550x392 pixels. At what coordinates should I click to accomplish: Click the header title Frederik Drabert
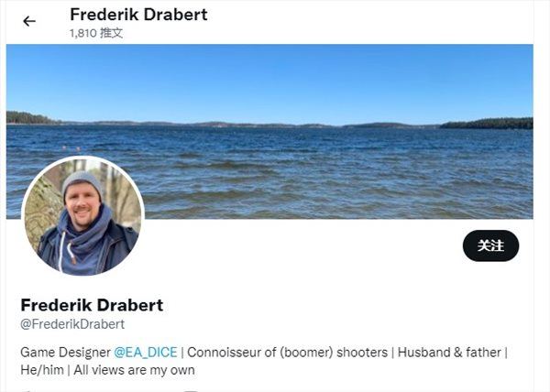tap(138, 15)
